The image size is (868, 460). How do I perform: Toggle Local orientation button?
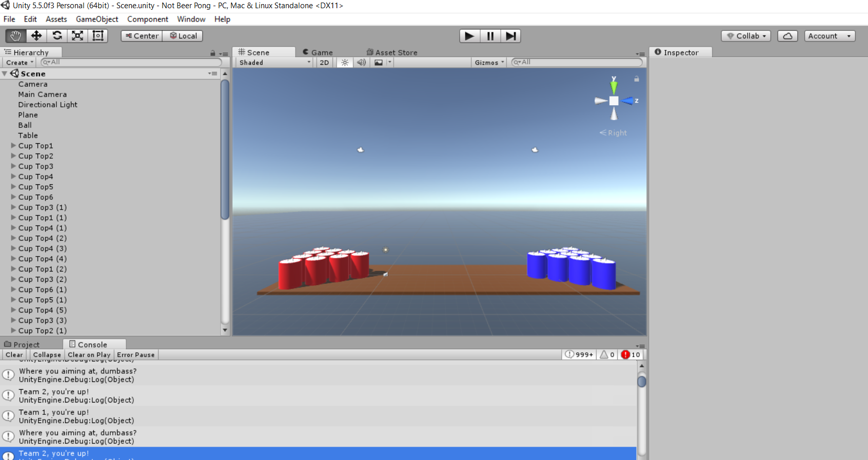pos(183,36)
